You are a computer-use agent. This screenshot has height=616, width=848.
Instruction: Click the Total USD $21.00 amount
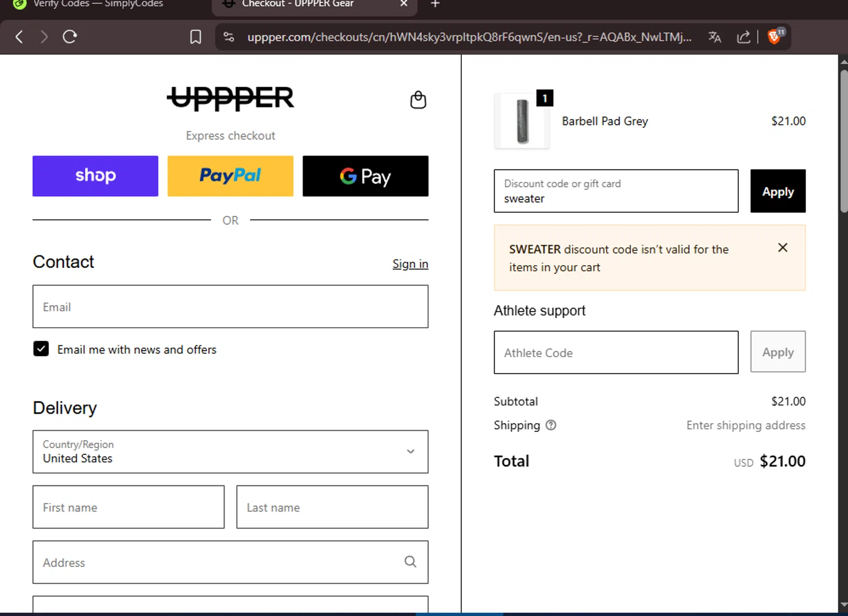782,462
